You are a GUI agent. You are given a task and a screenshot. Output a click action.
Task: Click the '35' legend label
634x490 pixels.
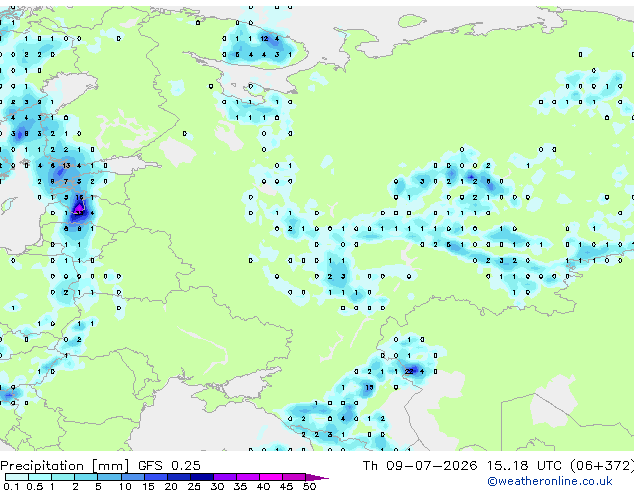pos(240,486)
